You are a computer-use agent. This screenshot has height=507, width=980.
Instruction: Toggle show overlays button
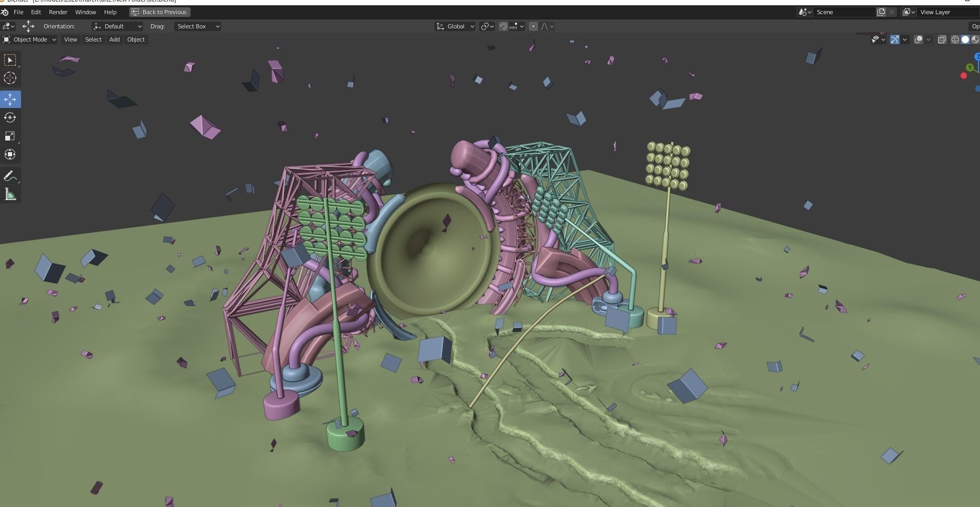tap(918, 39)
